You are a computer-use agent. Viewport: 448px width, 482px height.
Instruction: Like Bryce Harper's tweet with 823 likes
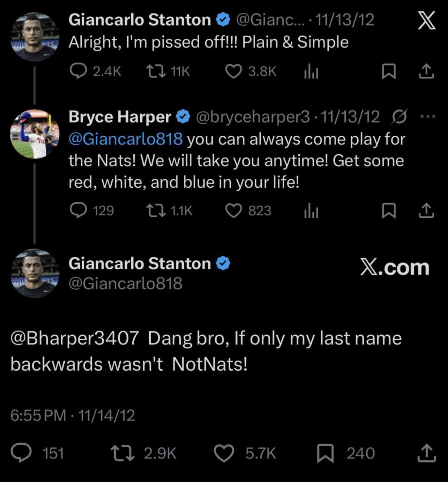(x=233, y=210)
